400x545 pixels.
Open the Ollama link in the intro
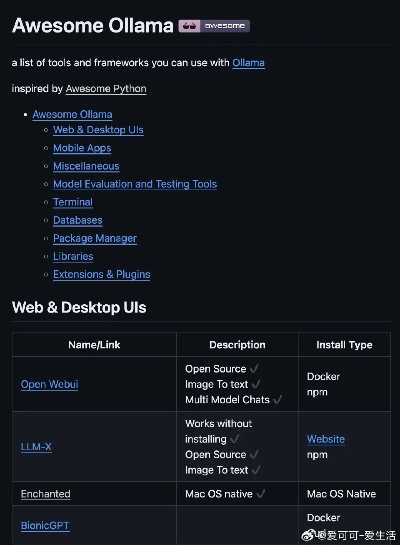click(x=248, y=63)
